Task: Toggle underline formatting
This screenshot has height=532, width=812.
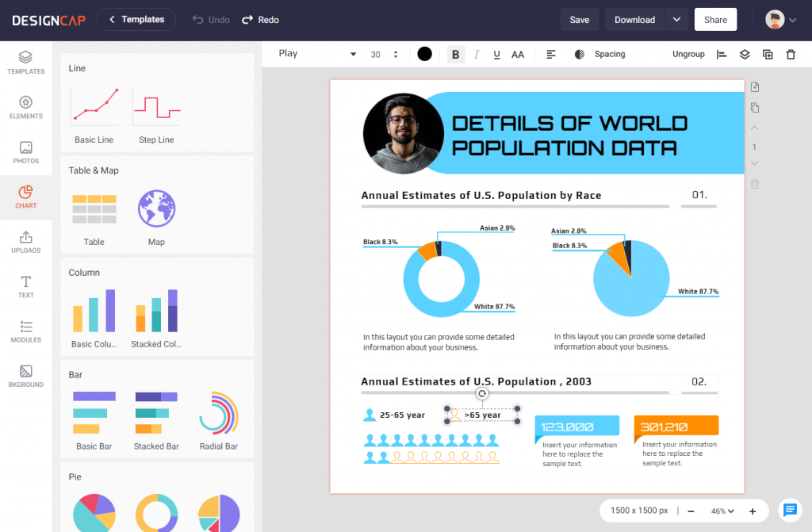Action: coord(496,54)
